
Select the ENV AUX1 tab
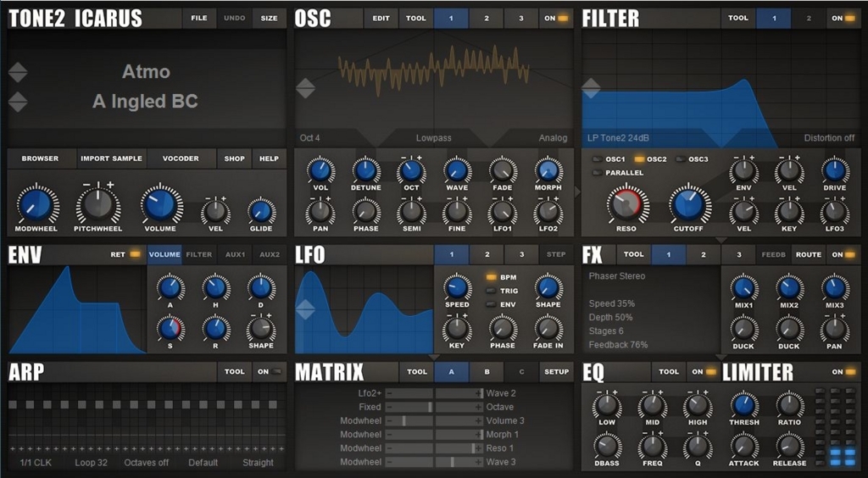[x=235, y=254]
